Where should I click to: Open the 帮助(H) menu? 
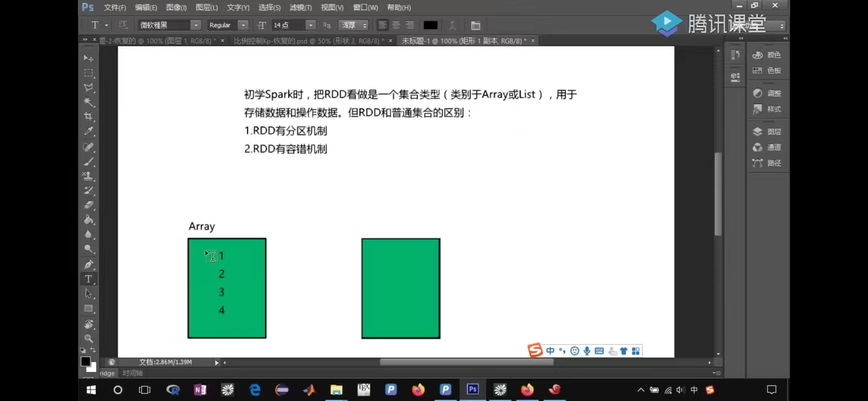coord(399,7)
